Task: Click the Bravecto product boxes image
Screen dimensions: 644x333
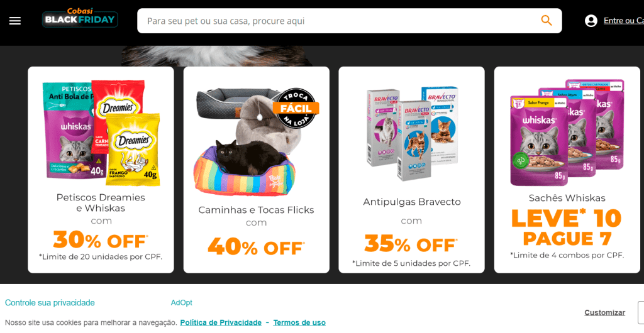Action: (x=413, y=133)
